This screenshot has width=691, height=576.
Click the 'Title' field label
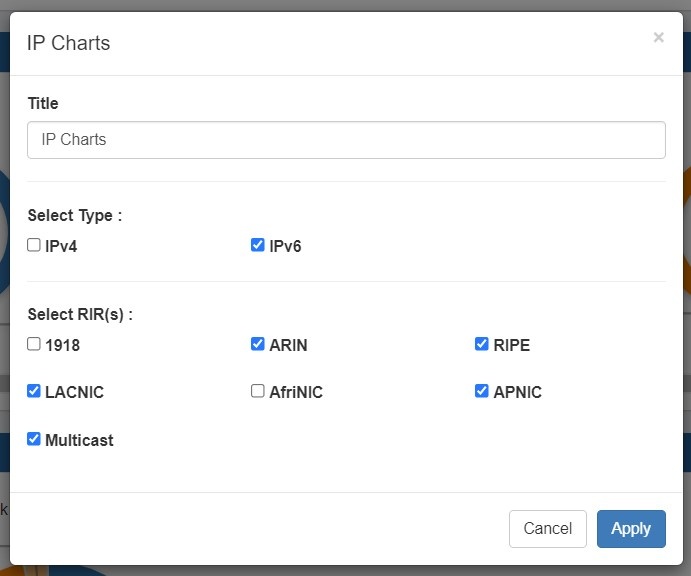coord(43,104)
